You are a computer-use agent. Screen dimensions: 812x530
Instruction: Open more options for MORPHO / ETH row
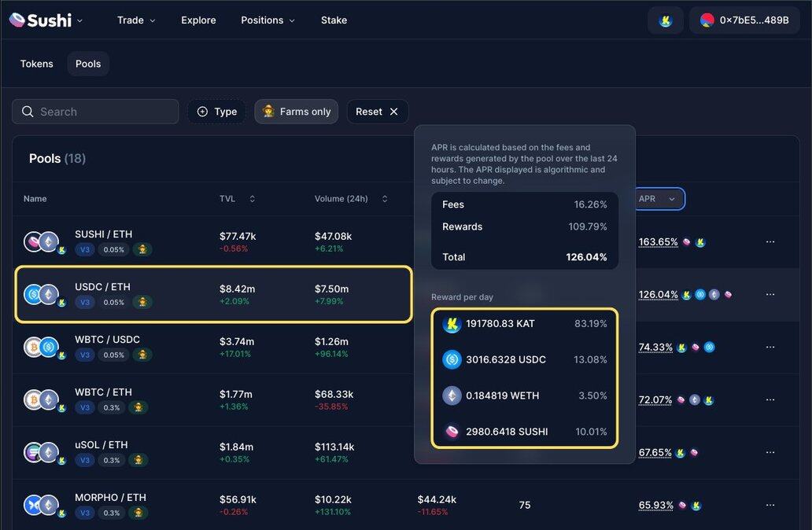(770, 505)
